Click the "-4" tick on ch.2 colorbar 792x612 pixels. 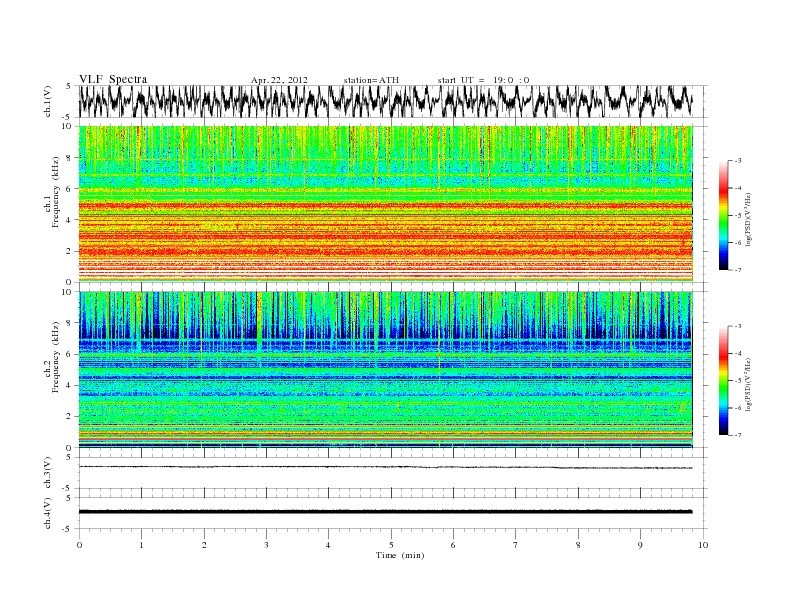[x=738, y=353]
